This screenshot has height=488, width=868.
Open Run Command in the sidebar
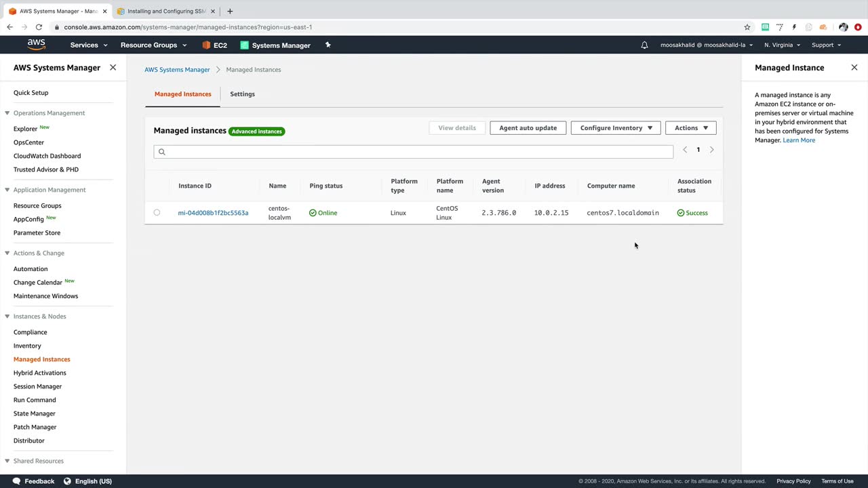(x=35, y=400)
